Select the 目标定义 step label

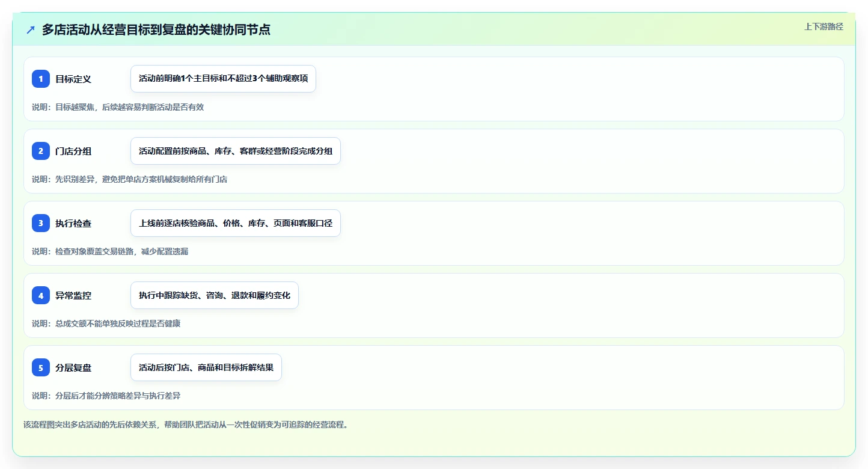tap(73, 79)
